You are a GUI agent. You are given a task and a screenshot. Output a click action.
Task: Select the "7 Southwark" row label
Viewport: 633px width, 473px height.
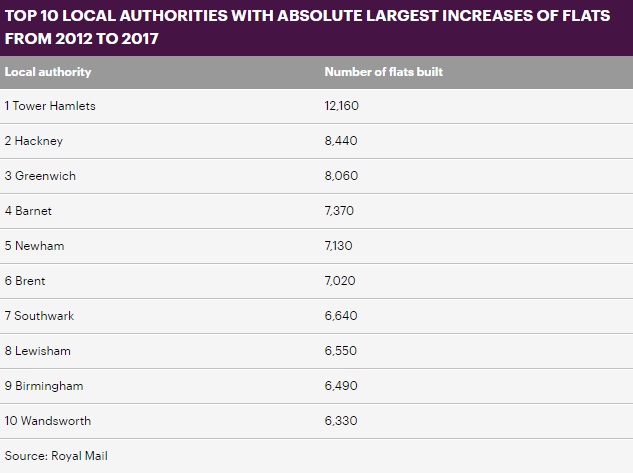[x=40, y=316]
